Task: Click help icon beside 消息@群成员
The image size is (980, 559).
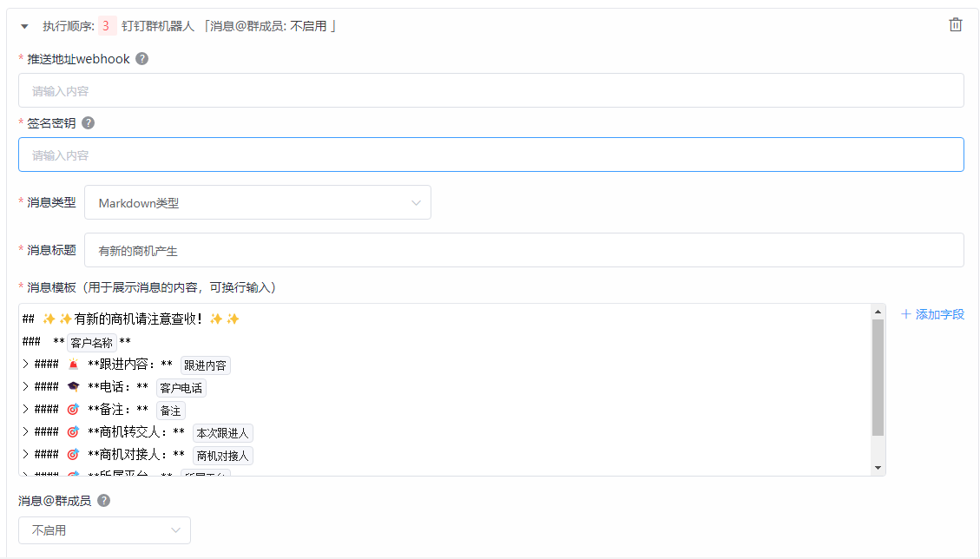Action: tap(103, 501)
